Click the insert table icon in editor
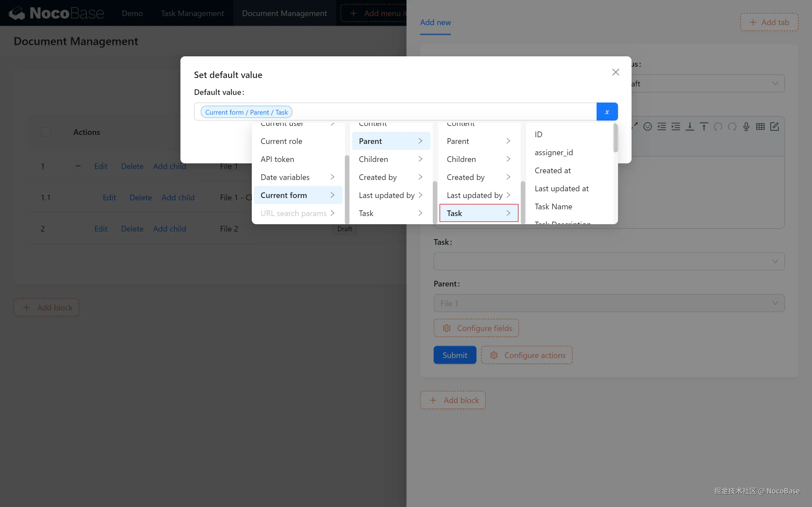This screenshot has width=812, height=507. point(760,126)
